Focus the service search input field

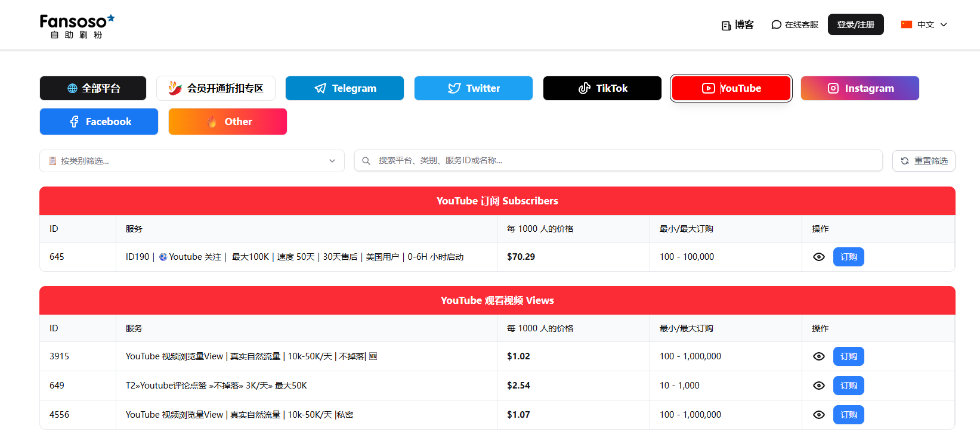(x=619, y=161)
